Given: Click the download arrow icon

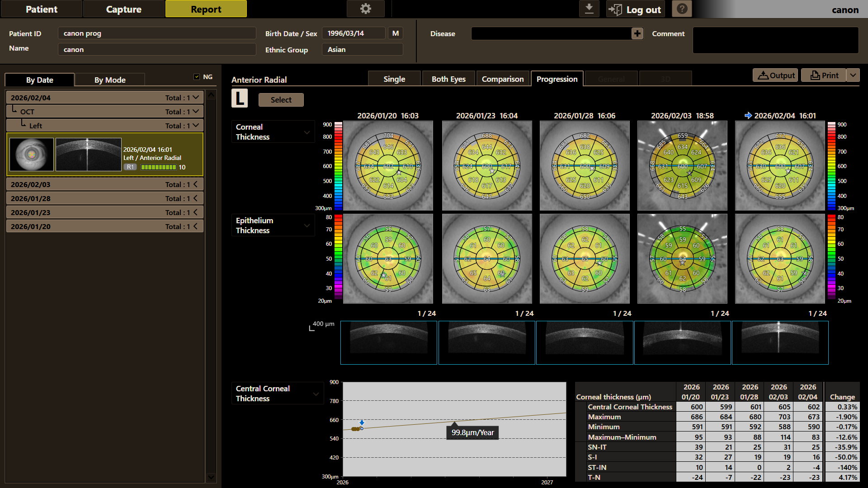Looking at the screenshot, I should click(589, 9).
